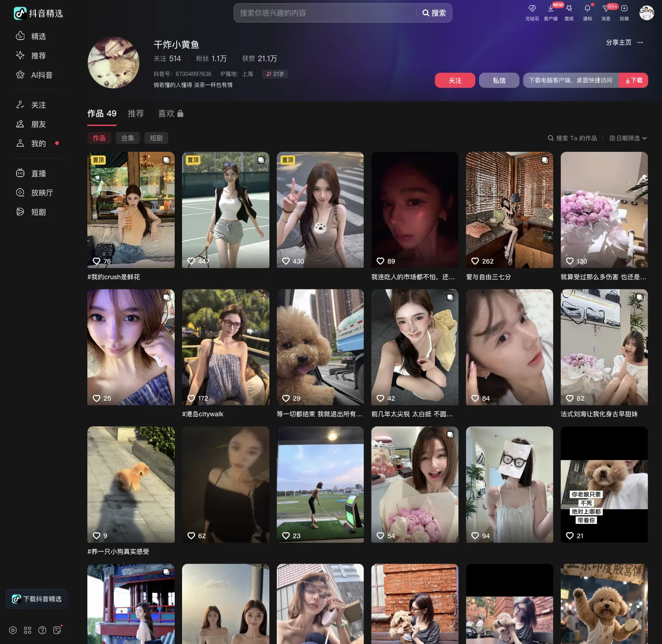Open the paper-mask video with 94 likes
This screenshot has height=644, width=662.
coord(510,484)
